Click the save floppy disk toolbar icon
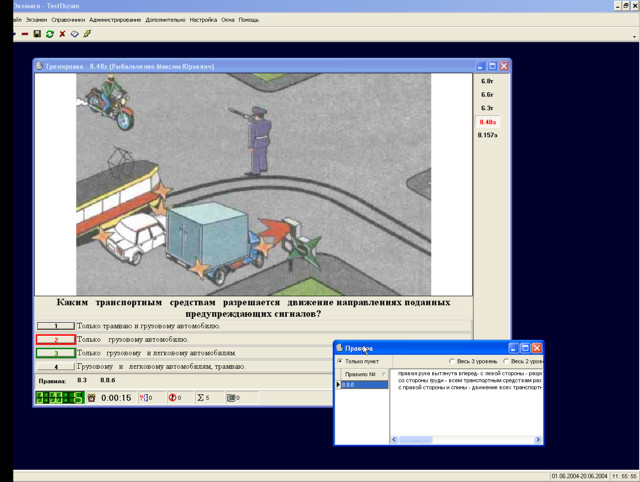This screenshot has width=640, height=482. [37, 33]
